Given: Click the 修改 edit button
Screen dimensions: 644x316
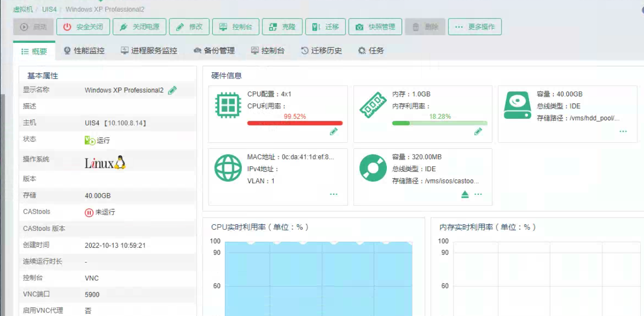Looking at the screenshot, I should 189,27.
